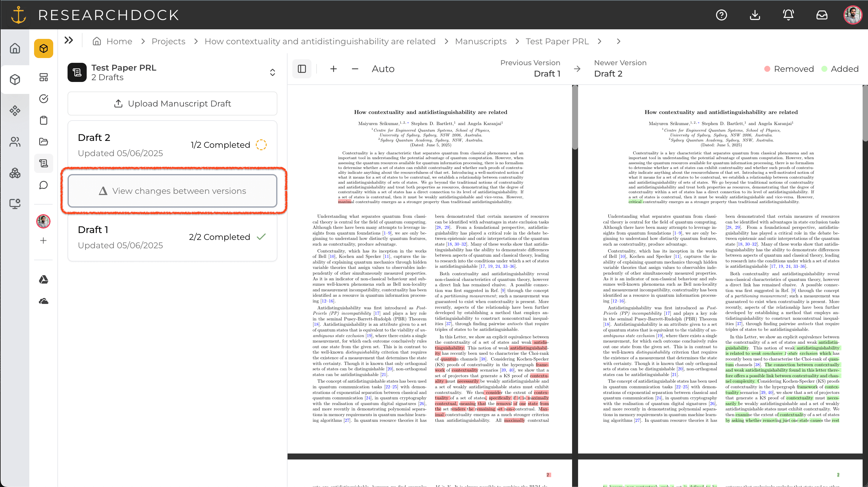Open the stacked cubes icon in left rail
Screen dimensions: 868x487
(15, 173)
